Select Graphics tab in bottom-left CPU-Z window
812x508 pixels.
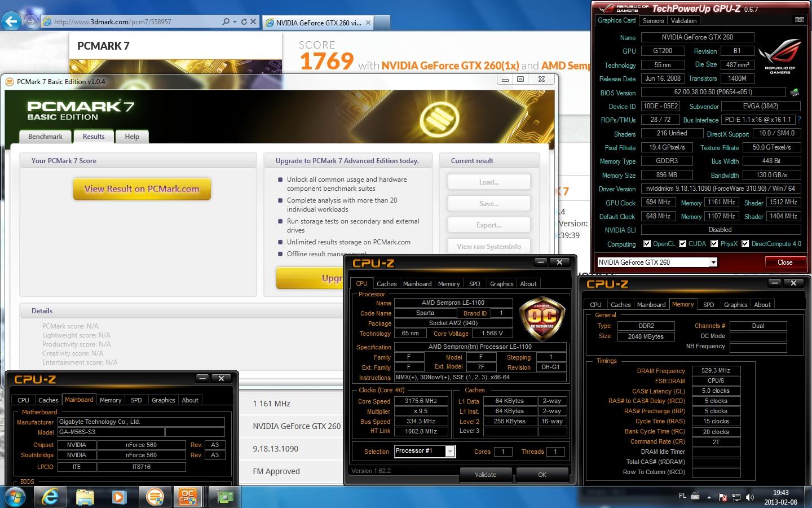click(164, 400)
